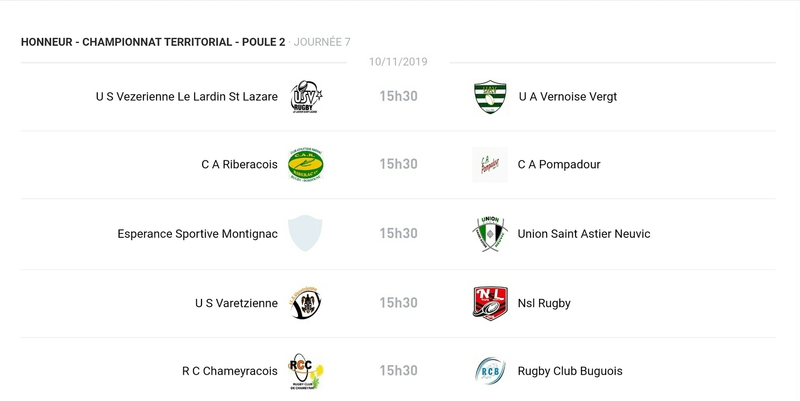Go to U A Vernoise Vergt team page

(567, 97)
